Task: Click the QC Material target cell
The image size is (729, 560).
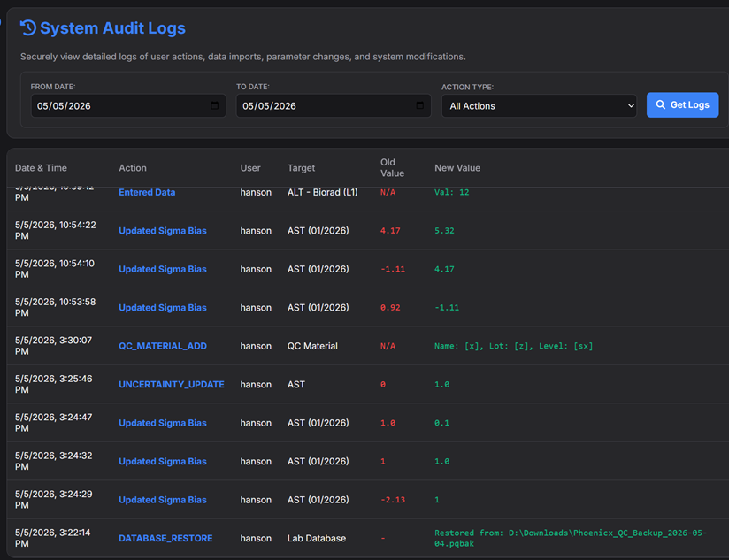Action: coord(312,346)
